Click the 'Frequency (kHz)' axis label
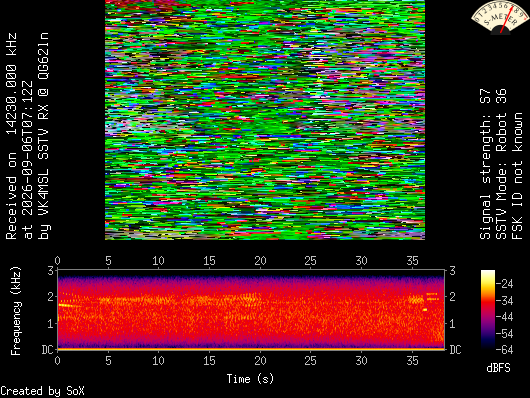The width and height of the screenshot is (530, 398). [16, 311]
